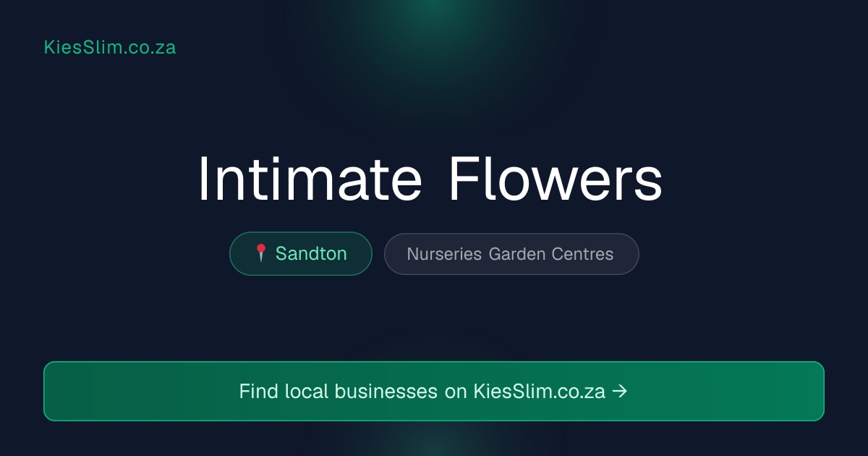The height and width of the screenshot is (456, 868).
Task: Click the word on in the green banner
Action: pyautogui.click(x=456, y=392)
